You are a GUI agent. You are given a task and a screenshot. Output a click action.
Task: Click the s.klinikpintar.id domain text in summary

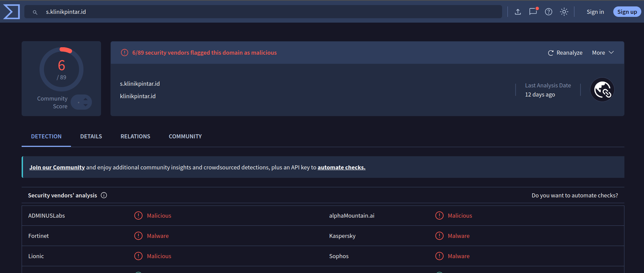tap(140, 84)
